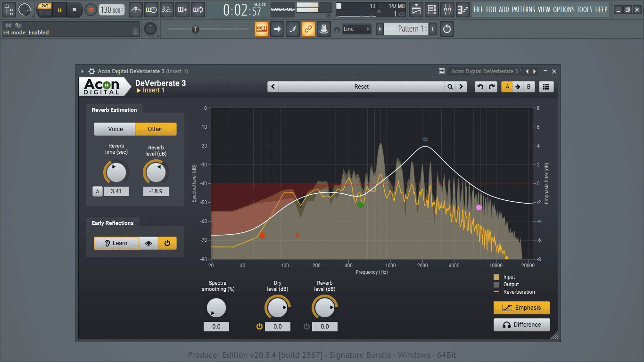The image size is (644, 362).
Task: Open plugin options arrow in DeVerberate title bar
Action: point(83,71)
